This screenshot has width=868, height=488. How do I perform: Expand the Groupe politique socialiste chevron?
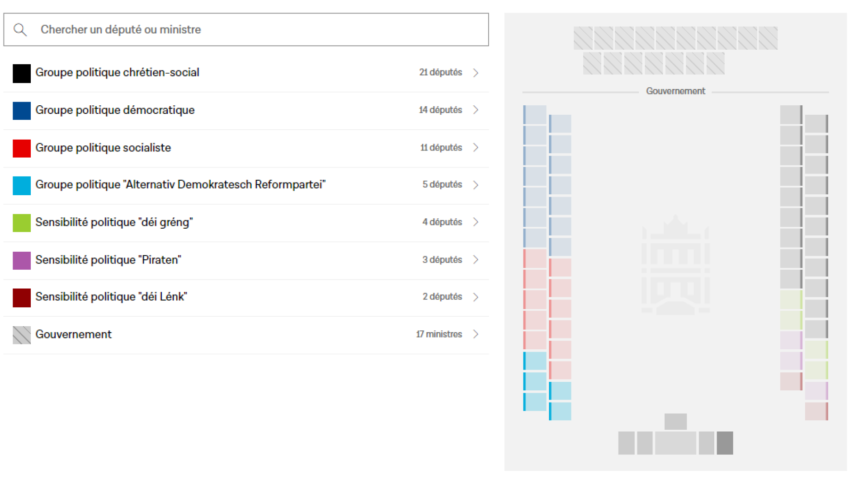click(x=476, y=147)
